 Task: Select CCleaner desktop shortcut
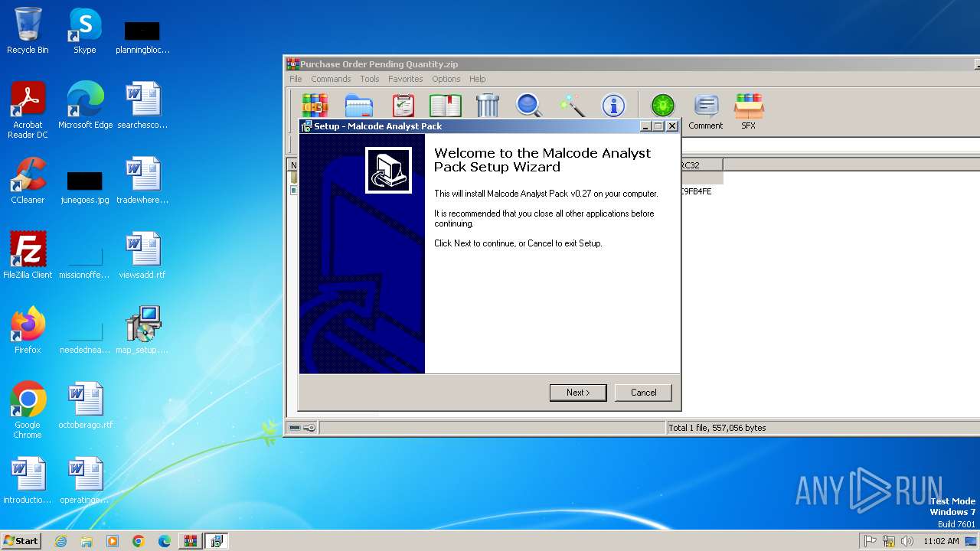pyautogui.click(x=28, y=181)
